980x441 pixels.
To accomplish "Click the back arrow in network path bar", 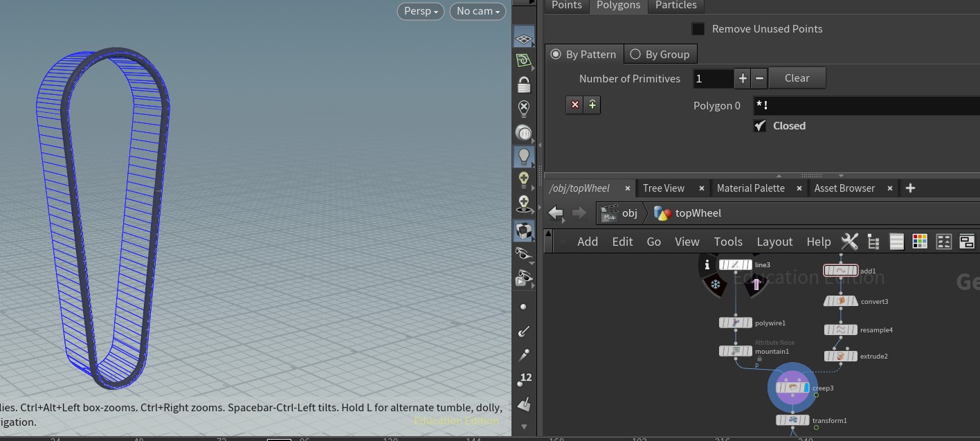I will click(x=556, y=213).
